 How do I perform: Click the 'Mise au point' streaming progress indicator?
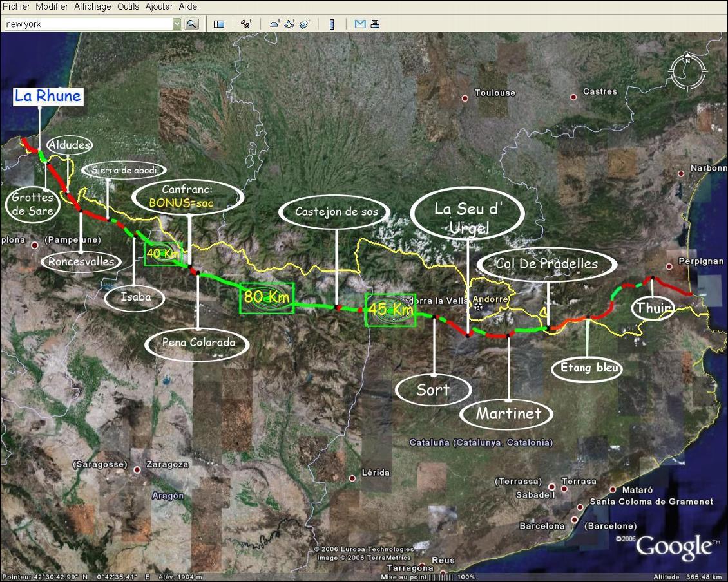tap(428, 577)
